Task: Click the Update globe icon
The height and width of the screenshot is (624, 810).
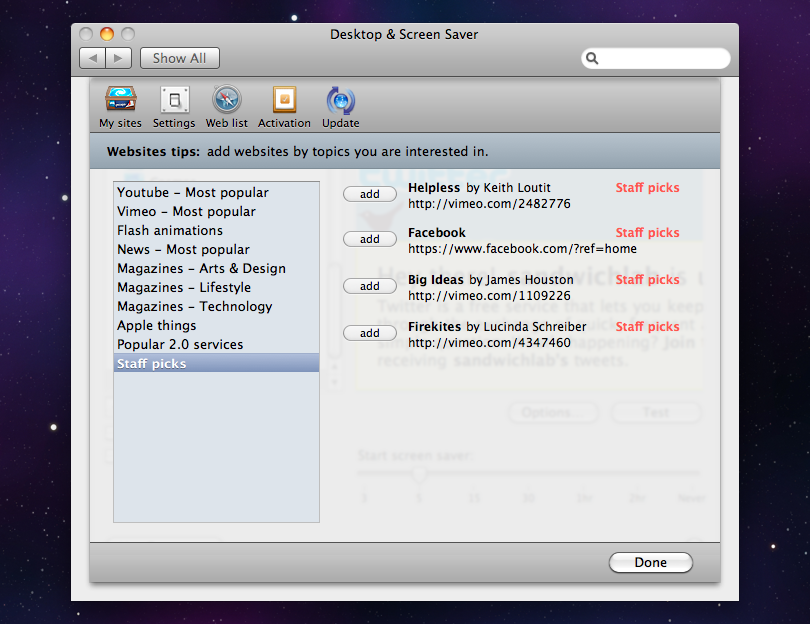Action: click(340, 100)
